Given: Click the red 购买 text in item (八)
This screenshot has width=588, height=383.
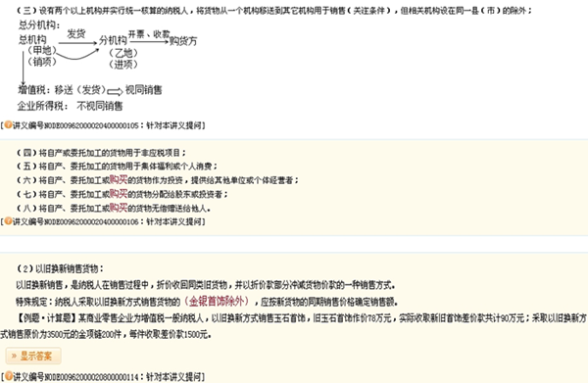Looking at the screenshot, I should pyautogui.click(x=119, y=208).
